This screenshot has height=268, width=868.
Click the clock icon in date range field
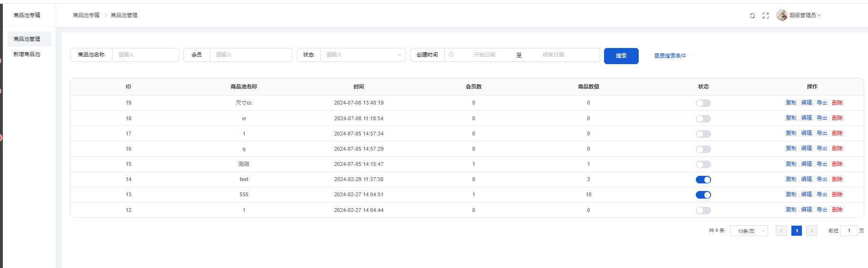[x=451, y=55]
